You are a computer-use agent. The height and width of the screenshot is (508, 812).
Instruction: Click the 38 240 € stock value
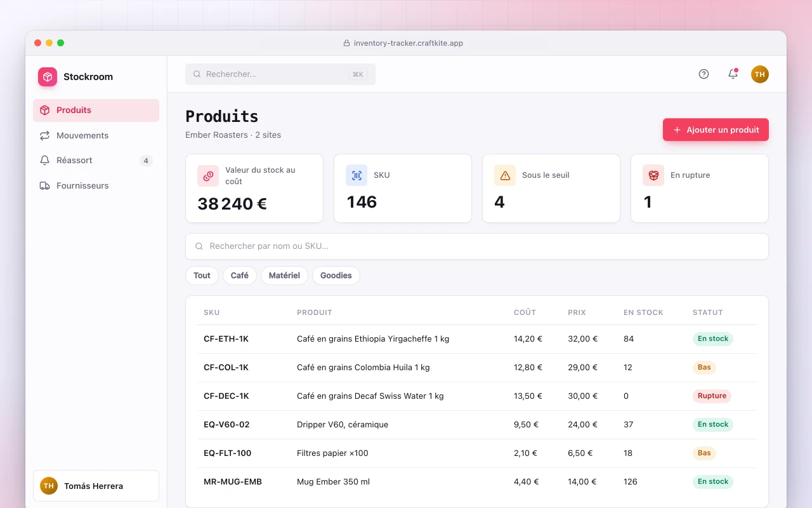pyautogui.click(x=232, y=204)
